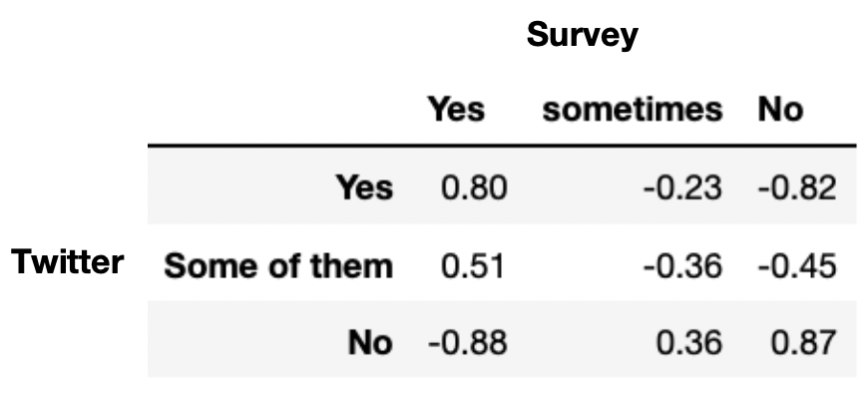Select the Some of them row label
868x395 pixels.
coord(278,265)
